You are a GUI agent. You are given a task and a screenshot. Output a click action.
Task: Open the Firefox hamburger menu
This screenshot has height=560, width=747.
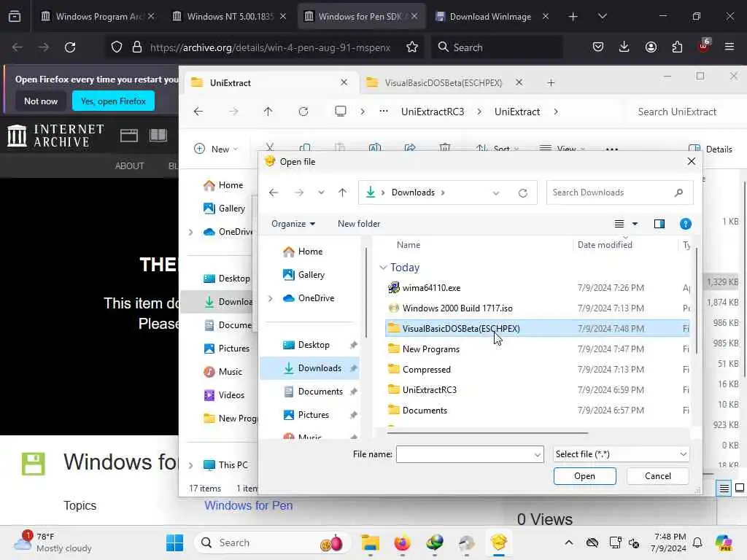pyautogui.click(x=729, y=47)
